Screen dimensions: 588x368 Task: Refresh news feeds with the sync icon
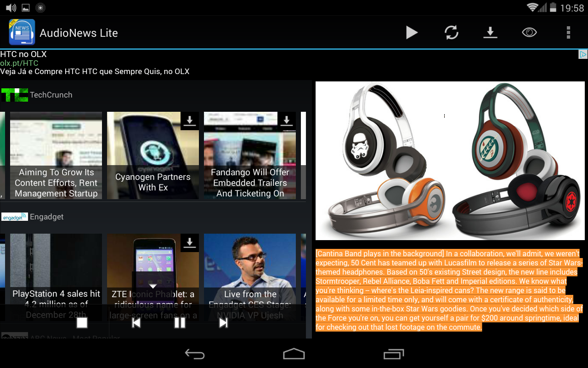click(x=452, y=33)
